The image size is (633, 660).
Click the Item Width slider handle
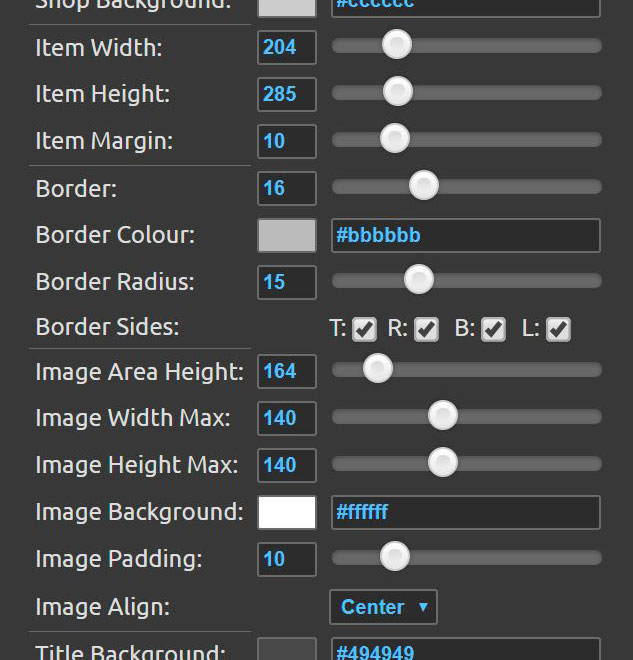point(397,45)
